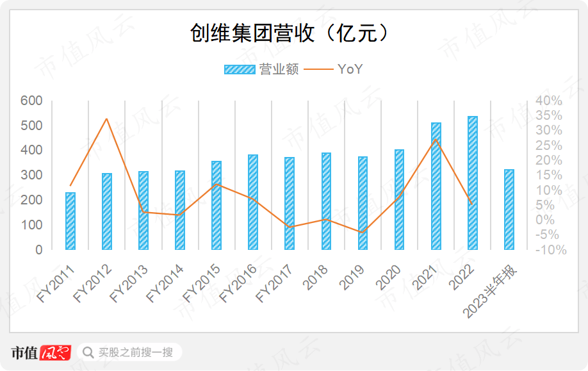588x371 pixels.
Task: Click the YoY line peak at FY2012
Action: (107, 119)
